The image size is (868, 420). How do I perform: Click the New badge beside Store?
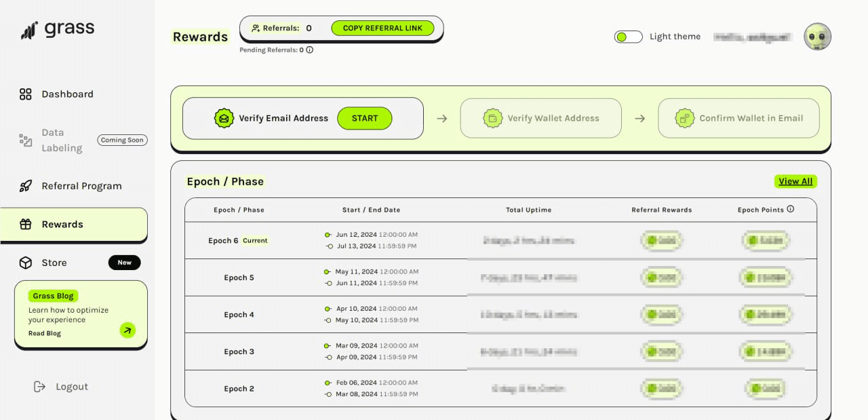125,263
